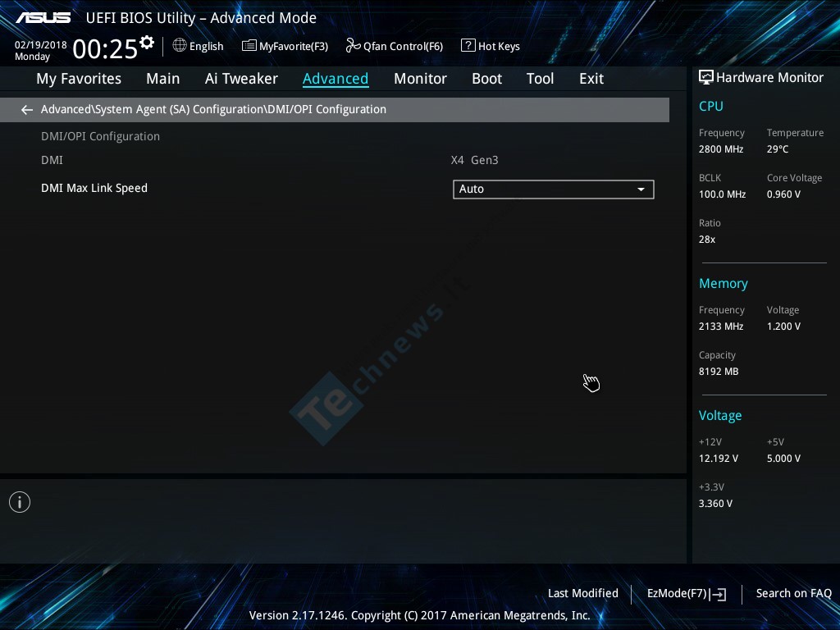This screenshot has height=630, width=840.
Task: Click the memory voltage 1.200 V value
Action: click(783, 326)
